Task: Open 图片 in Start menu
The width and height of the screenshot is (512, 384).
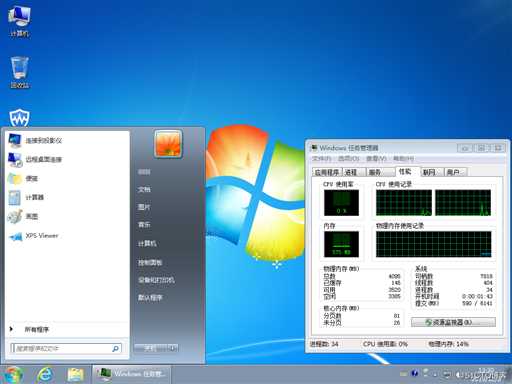Action: click(x=144, y=207)
